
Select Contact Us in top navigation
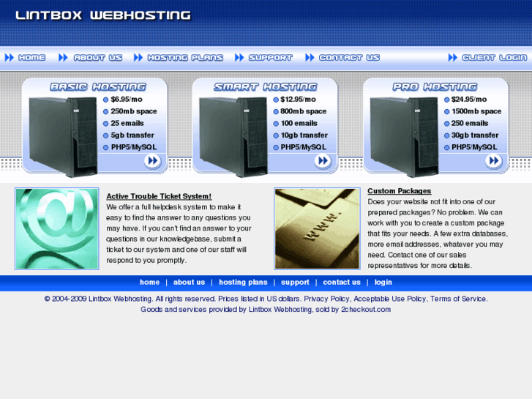coord(349,58)
